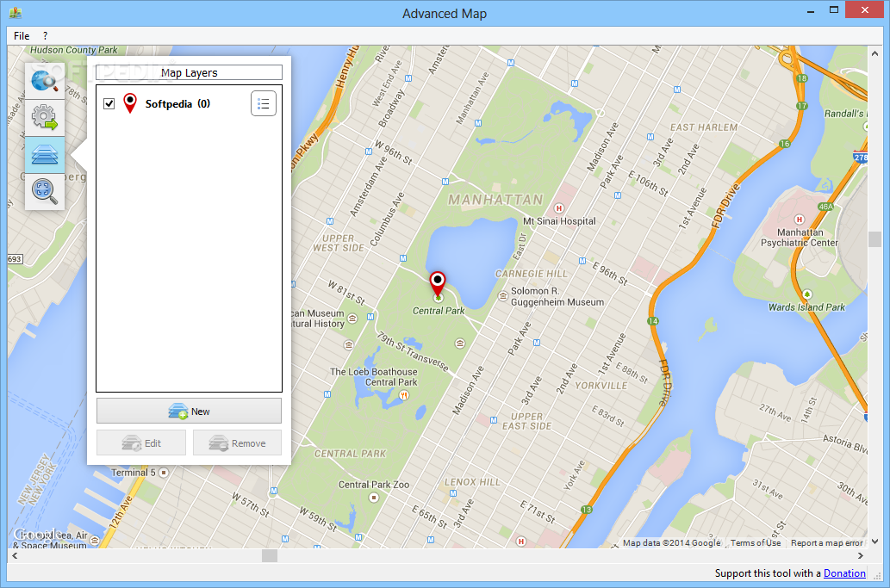Click the Remove layer button
Viewport: 890px width, 588px height.
click(237, 443)
